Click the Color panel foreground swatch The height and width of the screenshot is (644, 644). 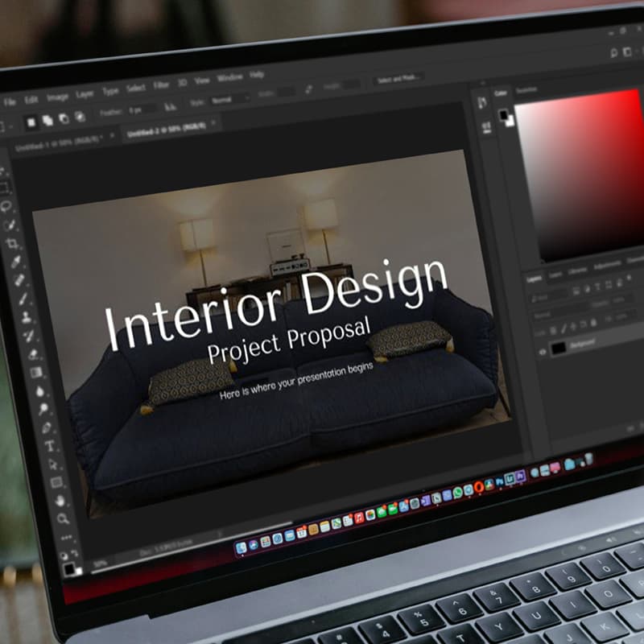pyautogui.click(x=503, y=115)
